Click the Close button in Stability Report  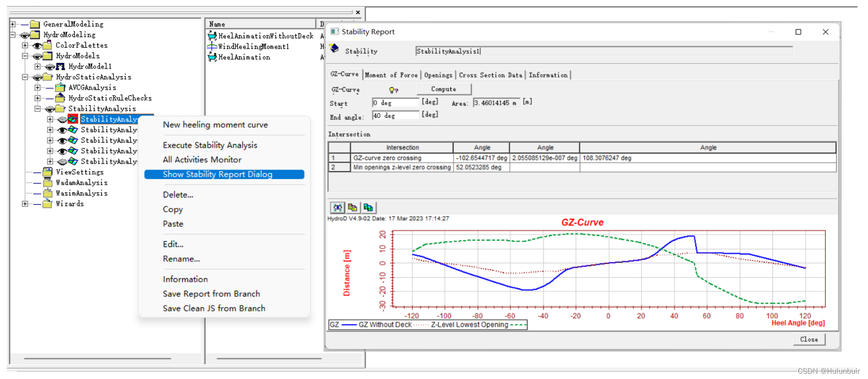point(809,339)
